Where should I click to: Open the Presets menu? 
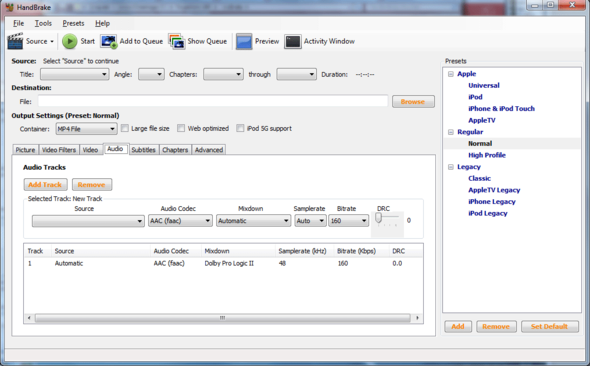[x=73, y=23]
